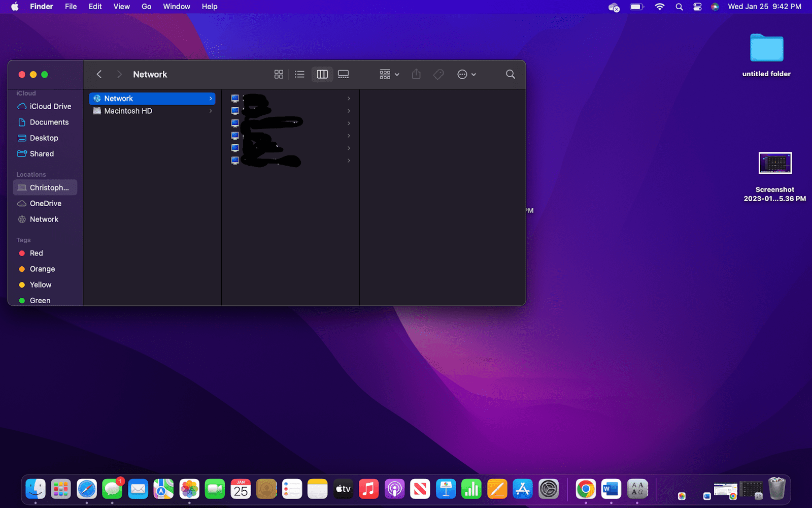Select Shared in the Finder sidebar
This screenshot has height=508, width=812.
pyautogui.click(x=45, y=153)
